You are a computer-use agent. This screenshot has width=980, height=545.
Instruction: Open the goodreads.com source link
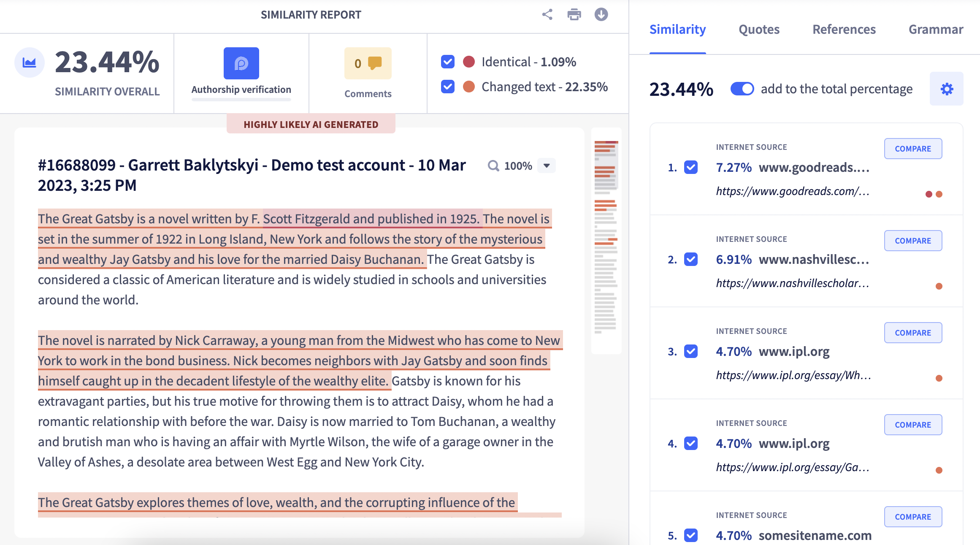pos(792,191)
